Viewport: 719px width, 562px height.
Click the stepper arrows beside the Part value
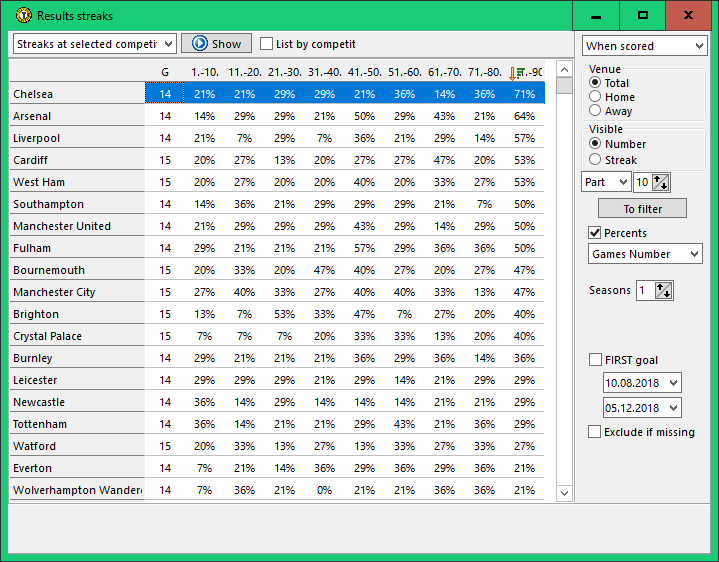pyautogui.click(x=660, y=182)
